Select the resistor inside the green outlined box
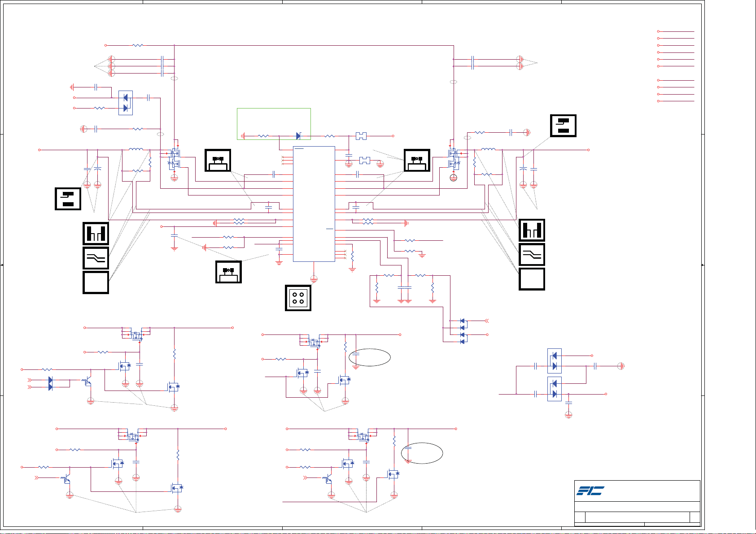The image size is (756, 534). click(264, 136)
